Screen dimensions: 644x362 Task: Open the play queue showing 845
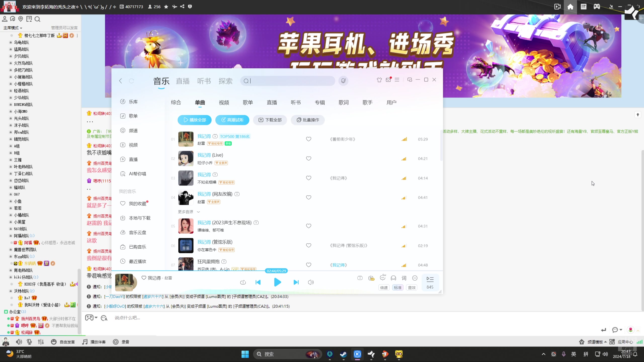point(430,282)
